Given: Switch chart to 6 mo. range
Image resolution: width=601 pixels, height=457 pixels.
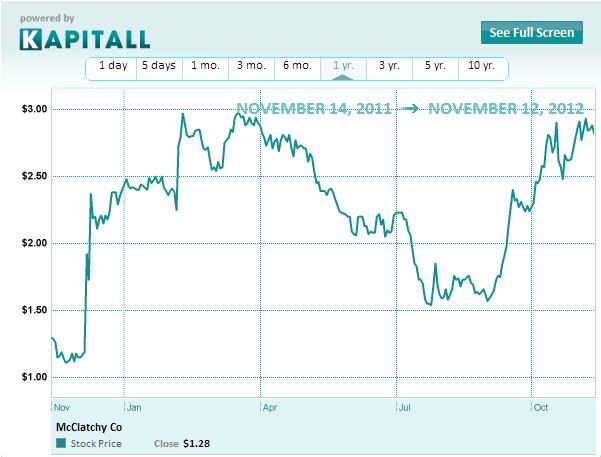Looking at the screenshot, I should pyautogui.click(x=297, y=66).
